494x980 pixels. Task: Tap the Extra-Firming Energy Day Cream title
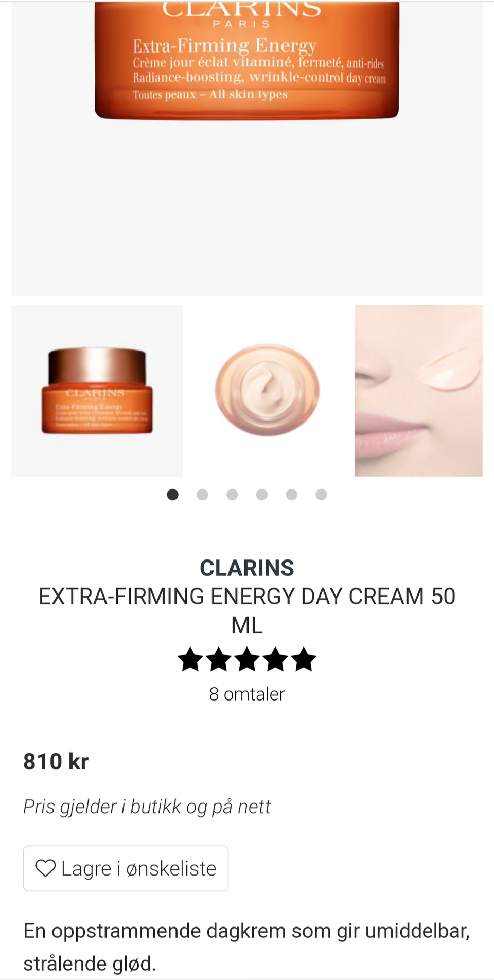247,610
